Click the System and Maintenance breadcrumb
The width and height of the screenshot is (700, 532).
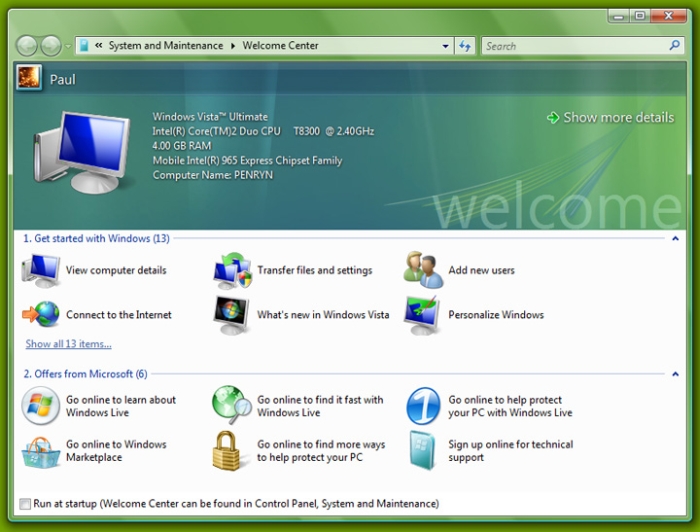click(166, 46)
